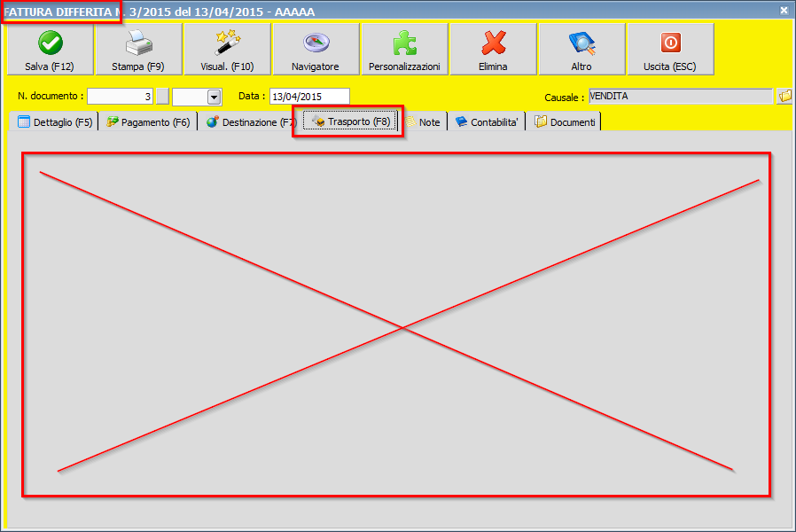Click the small square button beside document number
This screenshot has width=796, height=532.
[162, 97]
